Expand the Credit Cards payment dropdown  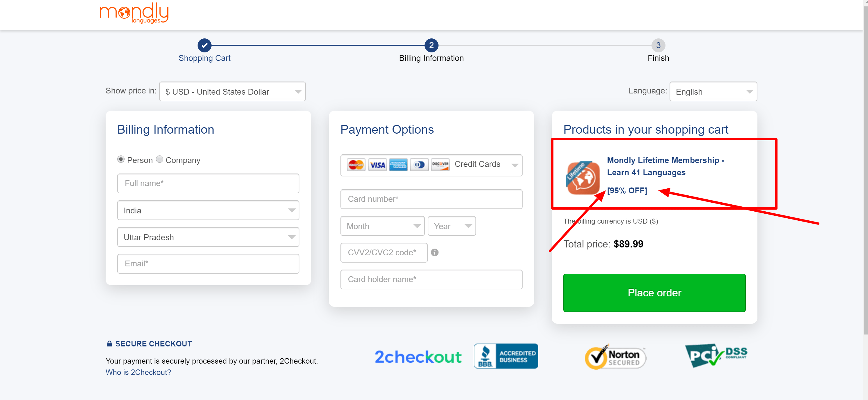pos(513,164)
